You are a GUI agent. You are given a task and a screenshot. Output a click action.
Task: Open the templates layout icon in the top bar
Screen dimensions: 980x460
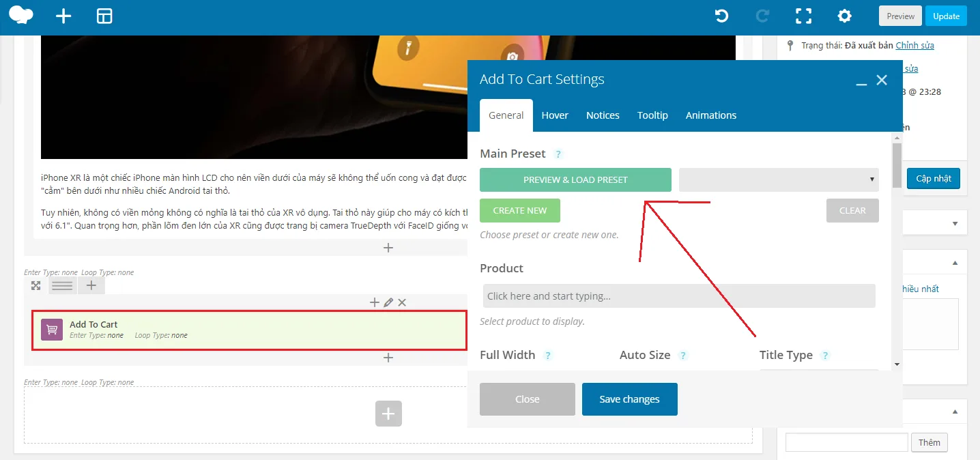point(104,16)
